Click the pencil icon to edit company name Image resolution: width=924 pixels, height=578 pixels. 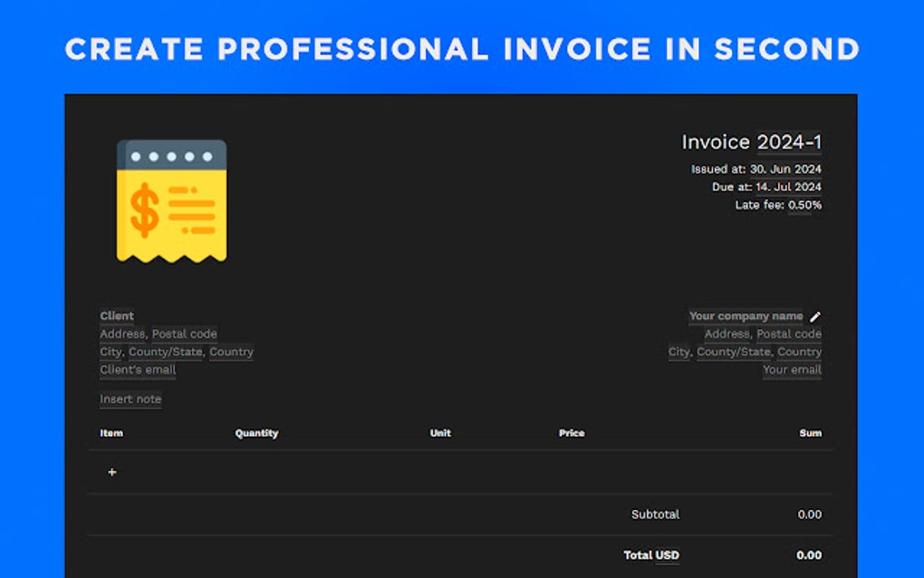coord(816,316)
